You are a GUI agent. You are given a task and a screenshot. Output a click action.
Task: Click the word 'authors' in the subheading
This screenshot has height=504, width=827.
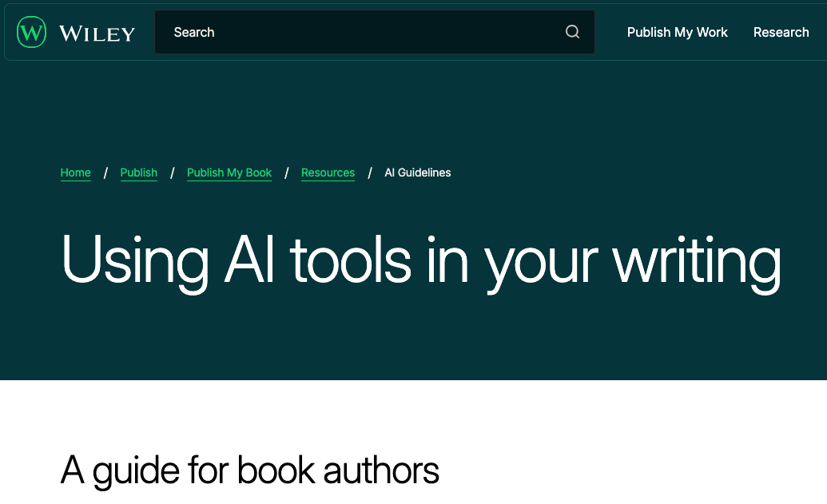pos(381,470)
